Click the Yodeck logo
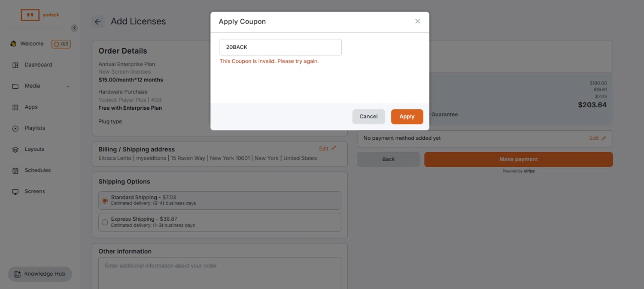 [x=40, y=15]
